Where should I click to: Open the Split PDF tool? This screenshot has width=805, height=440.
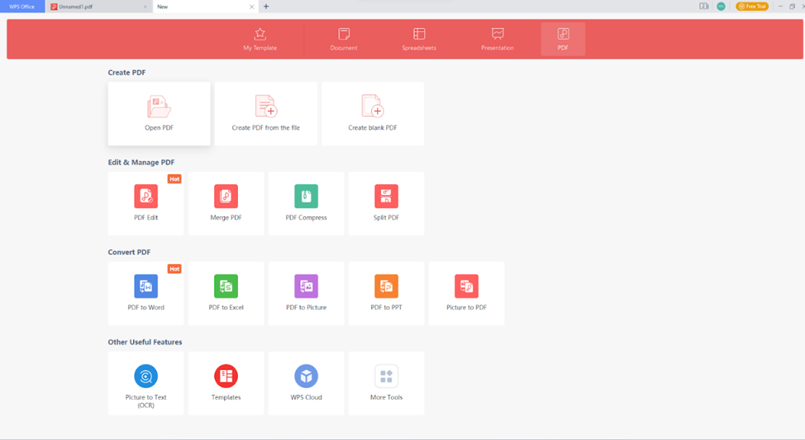tap(386, 203)
